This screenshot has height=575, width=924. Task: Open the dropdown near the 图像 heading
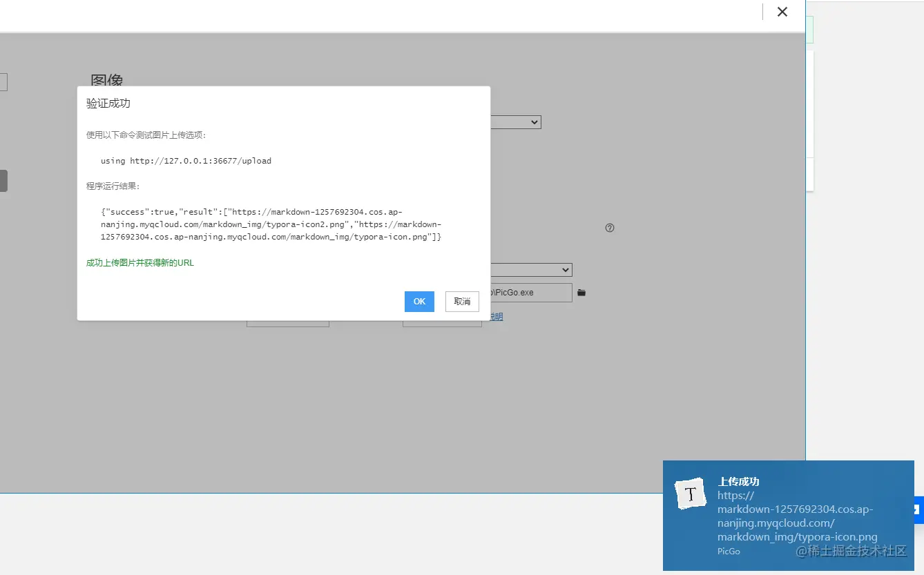point(515,122)
